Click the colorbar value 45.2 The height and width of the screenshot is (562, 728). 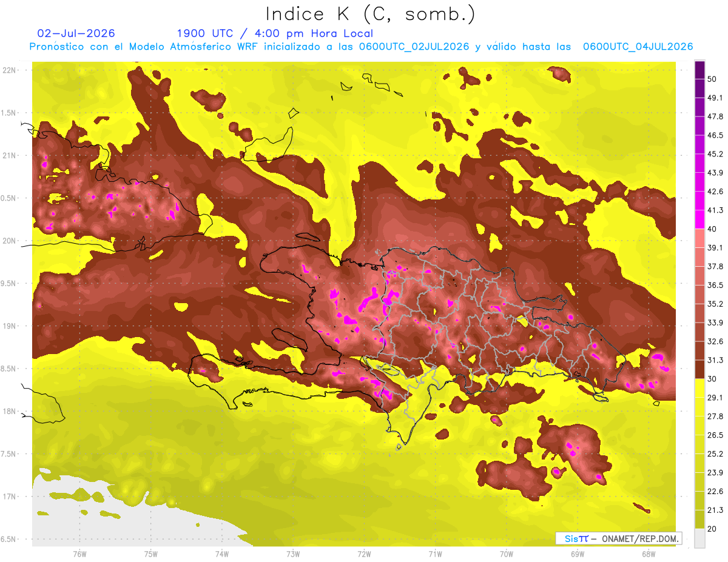tap(715, 154)
